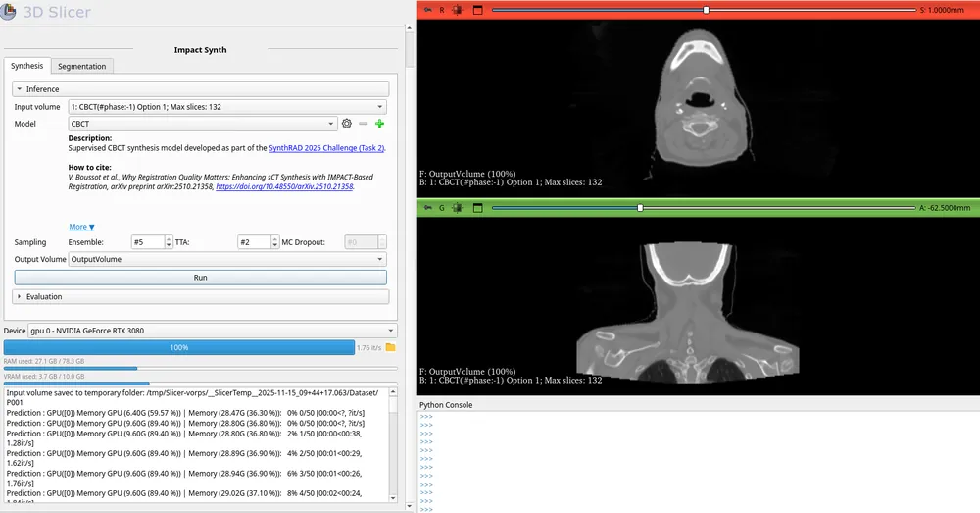Image resolution: width=980 pixels, height=513 pixels.
Task: Click the crosshair link icon in the green slice bar
Action: pos(458,208)
